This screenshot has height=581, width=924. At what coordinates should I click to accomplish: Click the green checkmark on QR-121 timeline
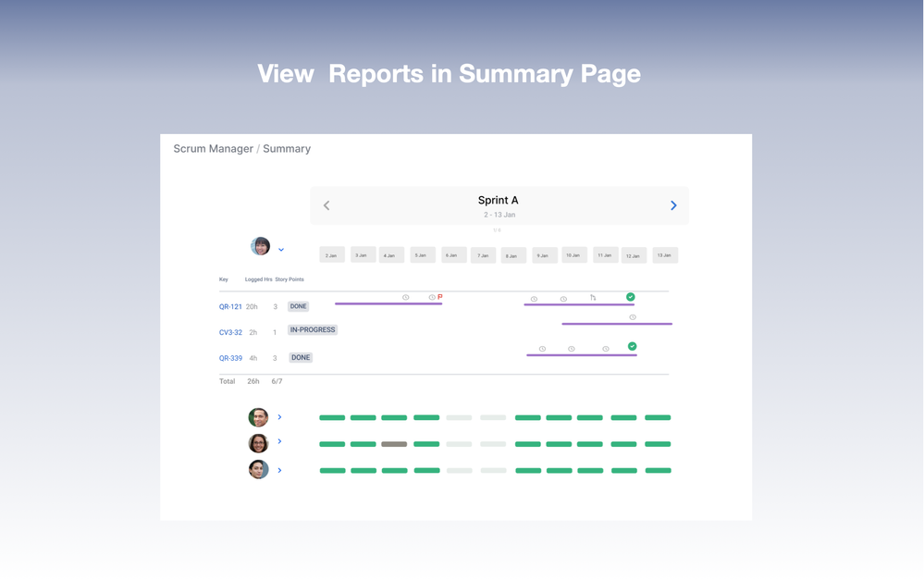click(x=631, y=297)
